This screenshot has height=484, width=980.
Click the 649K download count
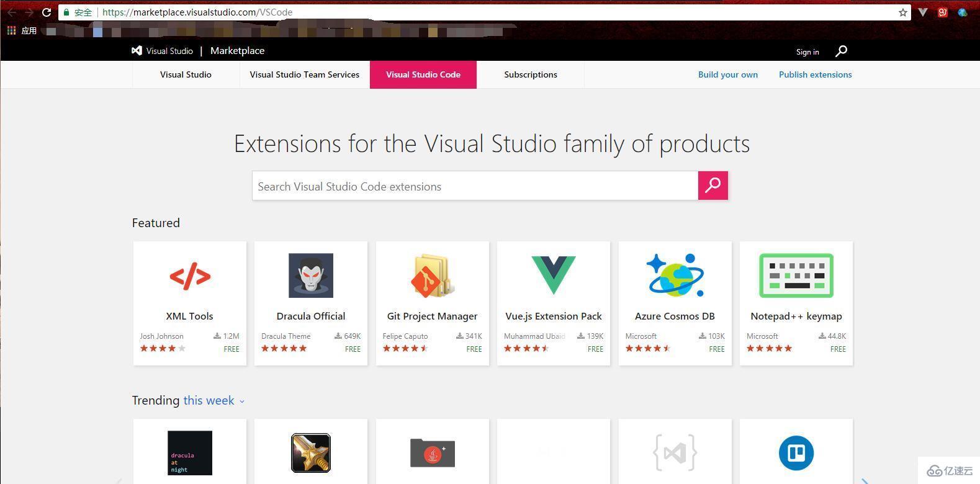pyautogui.click(x=348, y=336)
